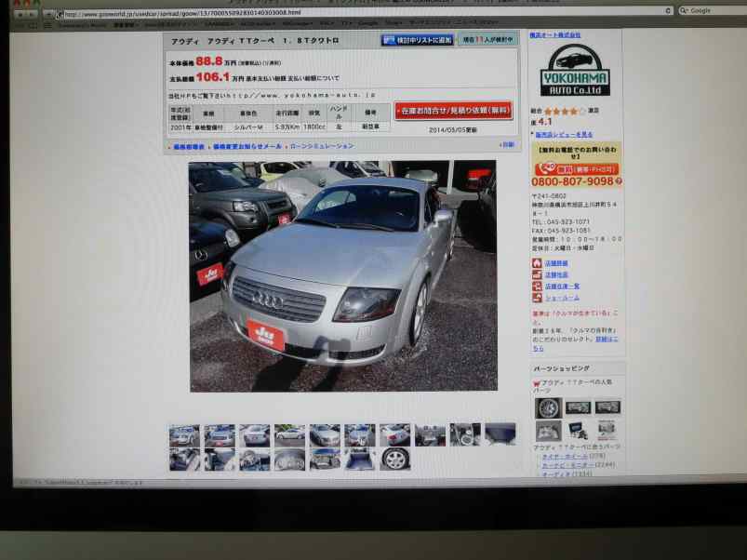Select the first thumbnail in the top gallery row
This screenshot has width=747, height=560.
pyautogui.click(x=184, y=435)
